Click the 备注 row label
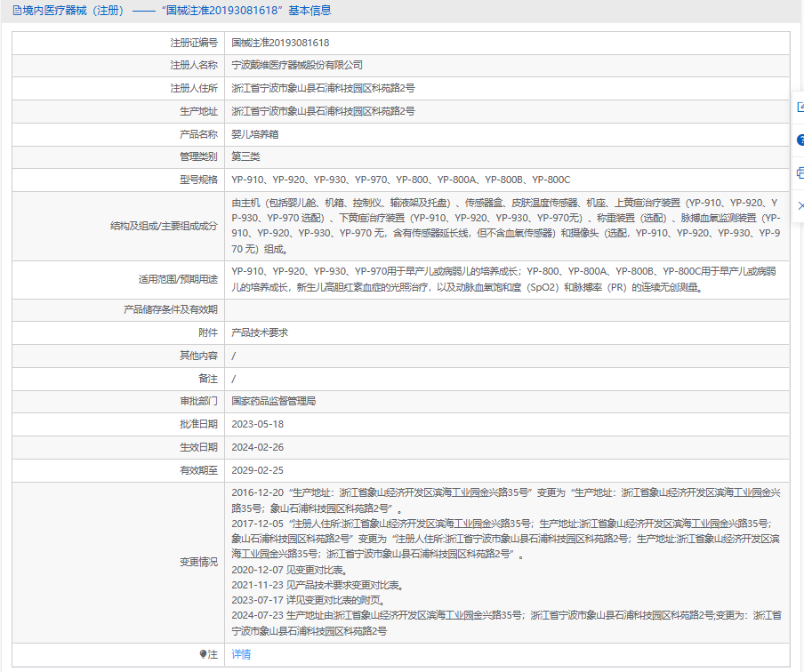Image resolution: width=804 pixels, height=672 pixels. pos(208,379)
